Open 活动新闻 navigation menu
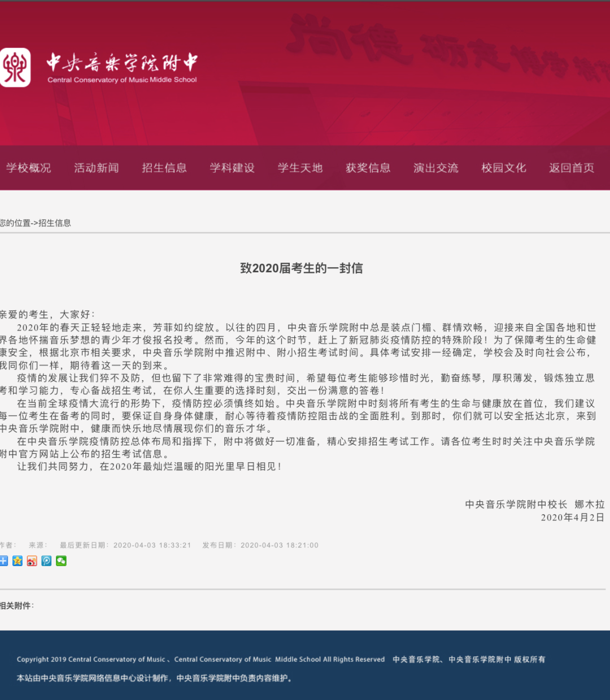The image size is (610, 700). 97,168
